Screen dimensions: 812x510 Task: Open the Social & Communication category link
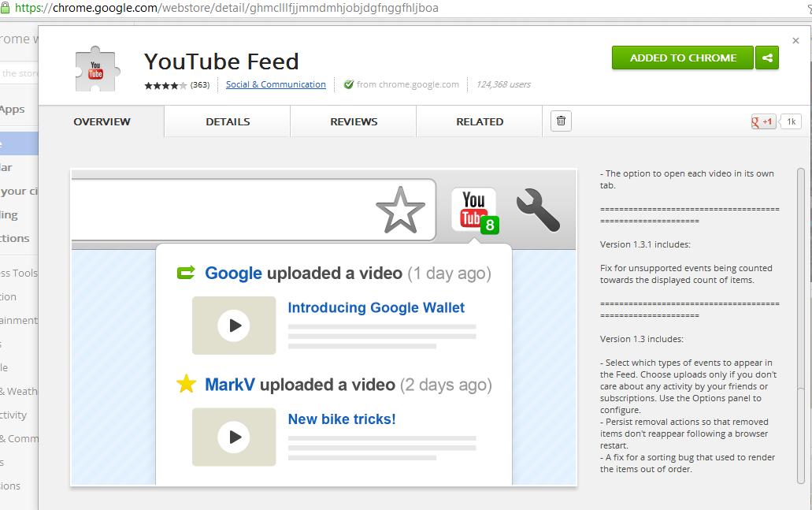pyautogui.click(x=276, y=84)
